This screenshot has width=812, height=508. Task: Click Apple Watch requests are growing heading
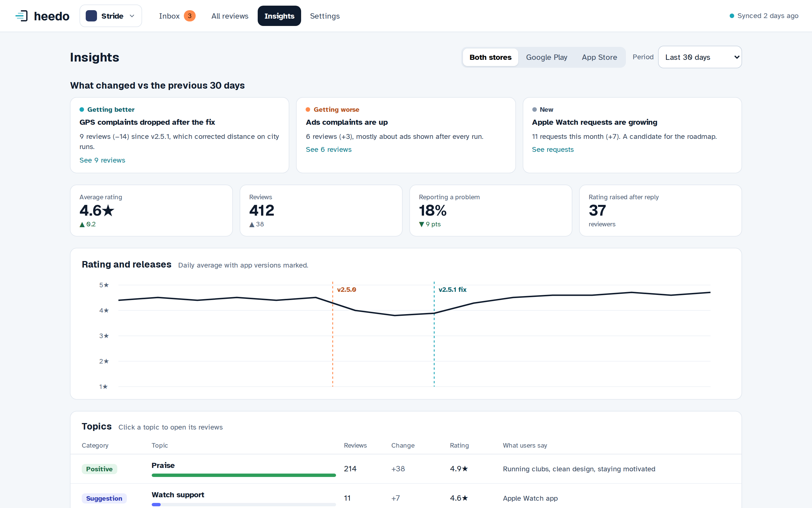pos(595,122)
